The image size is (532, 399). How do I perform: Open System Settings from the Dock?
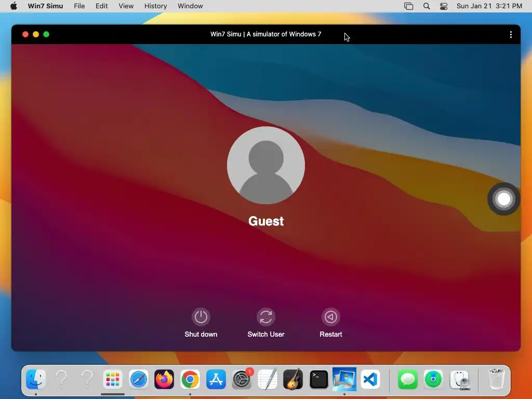click(242, 379)
